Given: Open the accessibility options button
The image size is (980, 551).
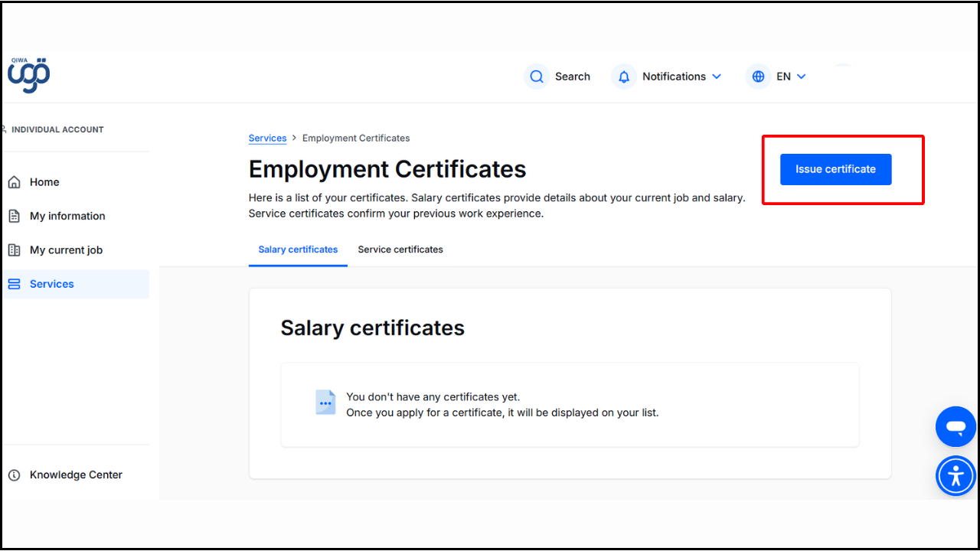Looking at the screenshot, I should pos(955,476).
